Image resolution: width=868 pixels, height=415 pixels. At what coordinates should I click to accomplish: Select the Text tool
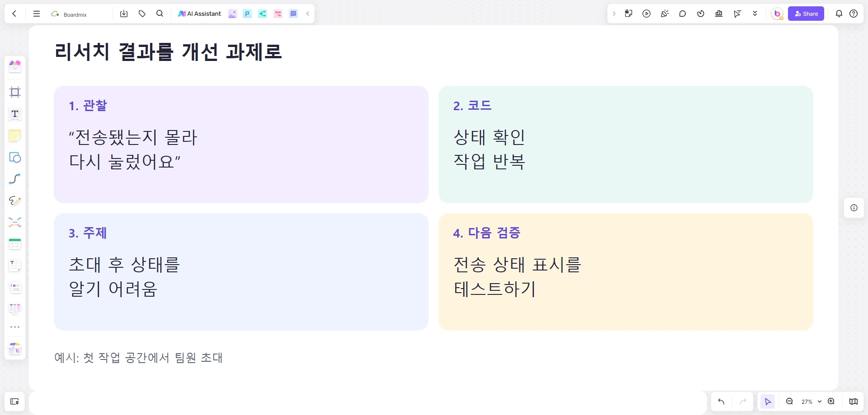pos(15,114)
